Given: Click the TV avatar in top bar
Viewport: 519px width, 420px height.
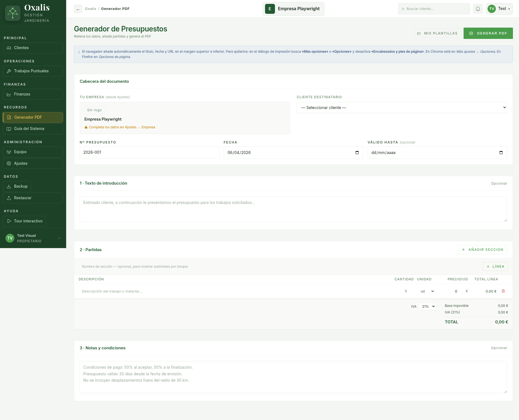Looking at the screenshot, I should click(492, 9).
